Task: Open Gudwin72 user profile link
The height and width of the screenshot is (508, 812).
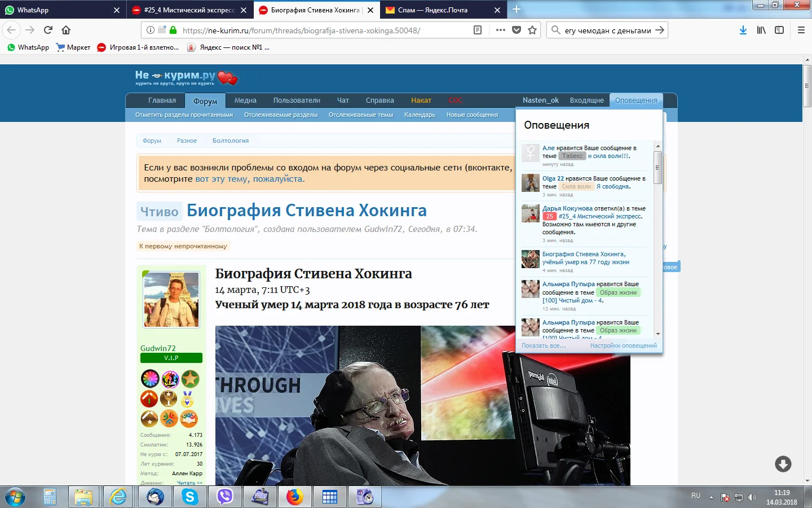Action: click(158, 348)
